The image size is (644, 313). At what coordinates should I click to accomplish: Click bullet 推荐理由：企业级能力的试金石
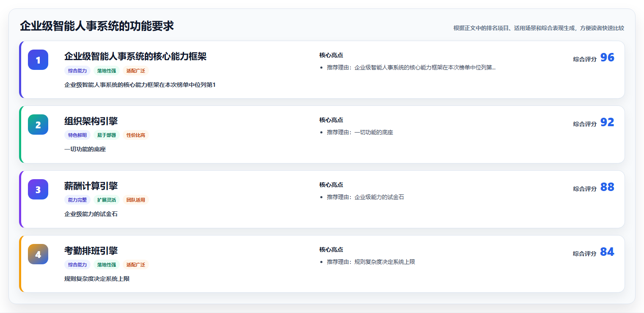coord(366,197)
